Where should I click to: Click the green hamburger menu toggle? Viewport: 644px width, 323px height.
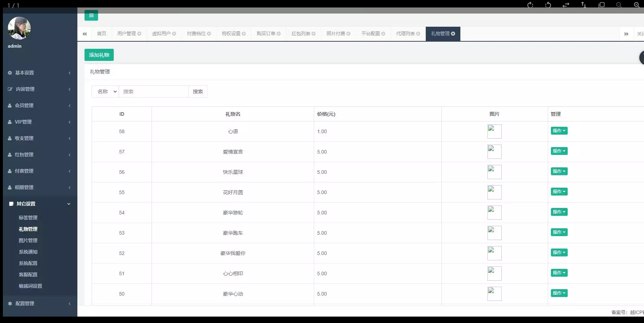point(91,15)
